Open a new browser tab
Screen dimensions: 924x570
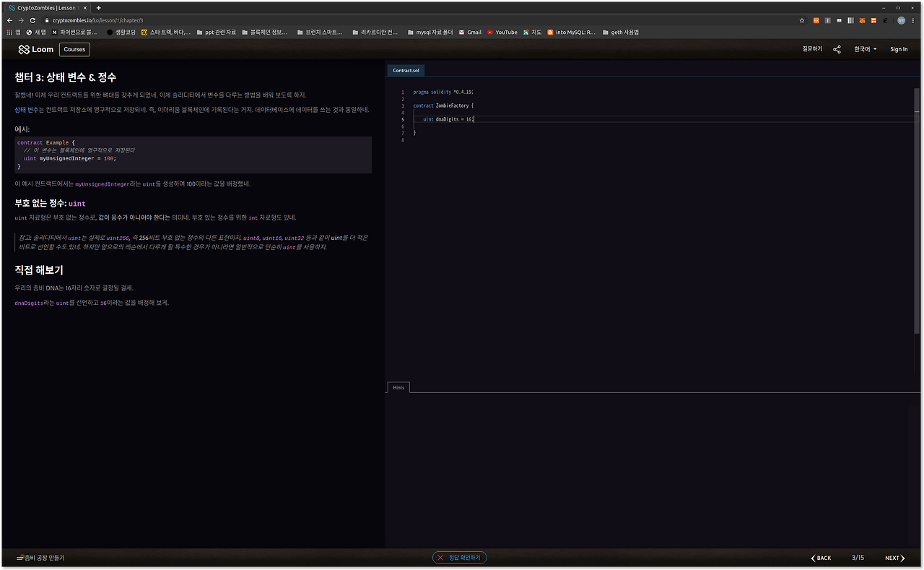coord(99,8)
